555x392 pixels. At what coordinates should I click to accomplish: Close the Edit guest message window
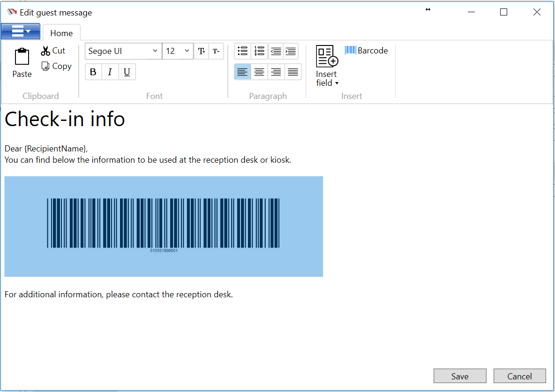tap(537, 12)
